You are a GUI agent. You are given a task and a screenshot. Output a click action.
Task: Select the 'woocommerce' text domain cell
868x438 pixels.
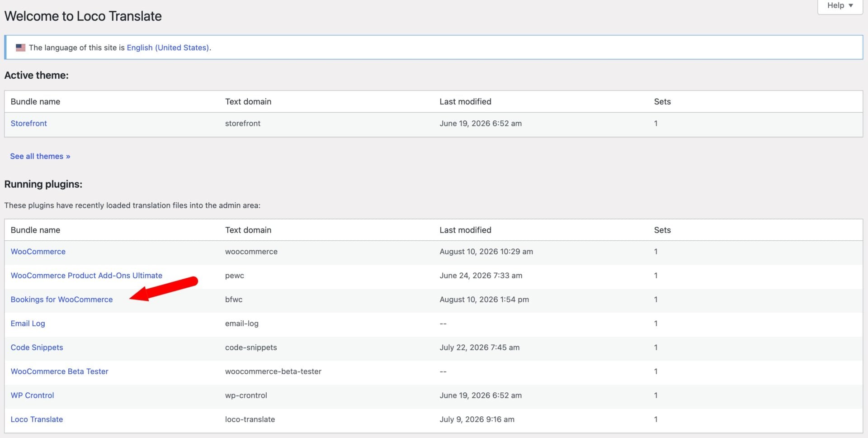point(251,252)
